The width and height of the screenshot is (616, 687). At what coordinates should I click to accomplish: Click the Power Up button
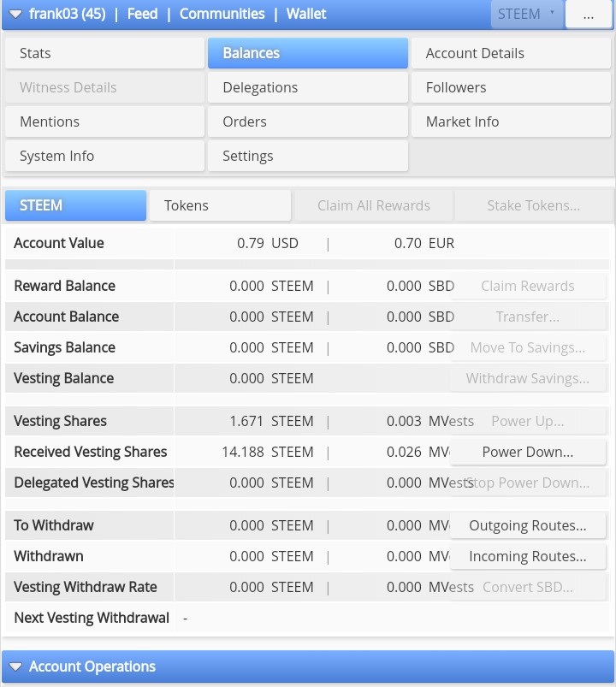pos(528,421)
